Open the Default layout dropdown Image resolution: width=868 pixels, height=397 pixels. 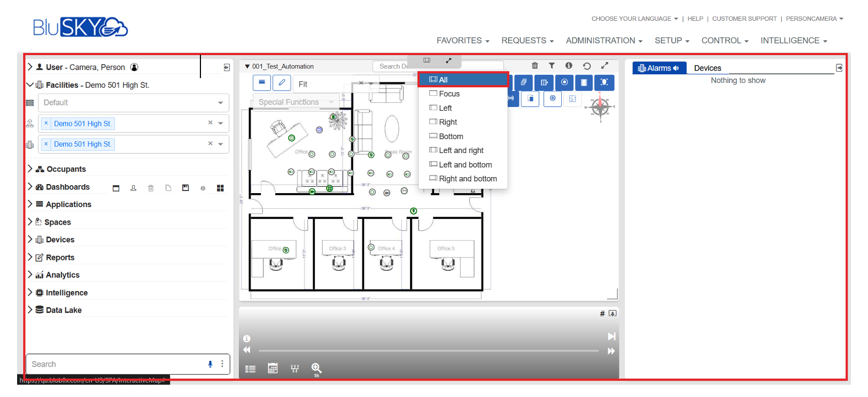pos(133,103)
